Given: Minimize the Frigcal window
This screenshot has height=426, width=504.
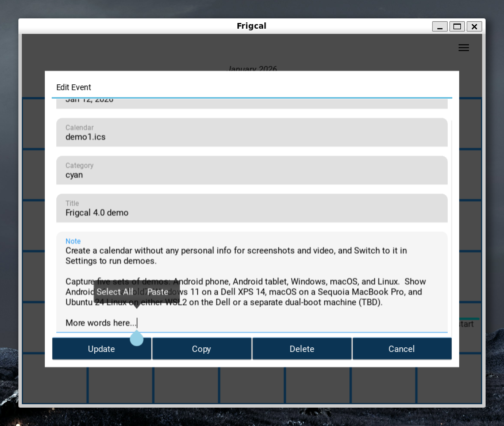Looking at the screenshot, I should tap(440, 27).
